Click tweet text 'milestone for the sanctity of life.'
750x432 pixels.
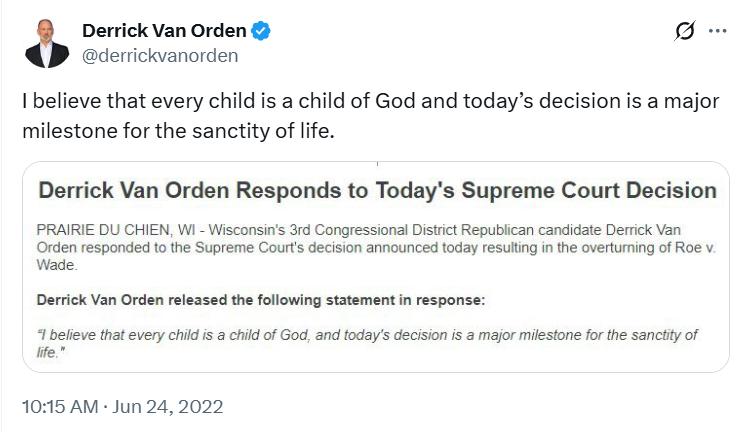[178, 131]
